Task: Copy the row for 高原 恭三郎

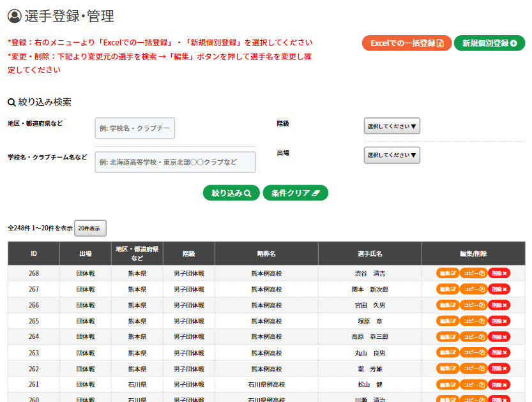Action: point(473,337)
